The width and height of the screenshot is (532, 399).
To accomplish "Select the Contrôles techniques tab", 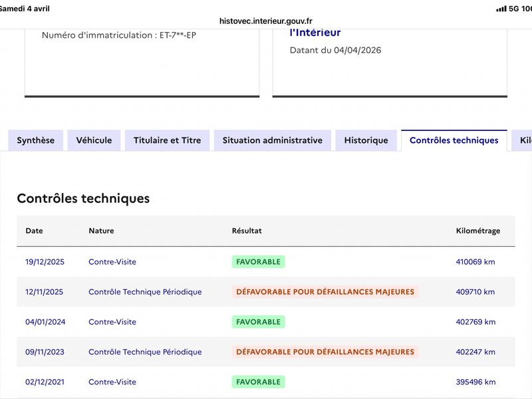I will click(454, 140).
